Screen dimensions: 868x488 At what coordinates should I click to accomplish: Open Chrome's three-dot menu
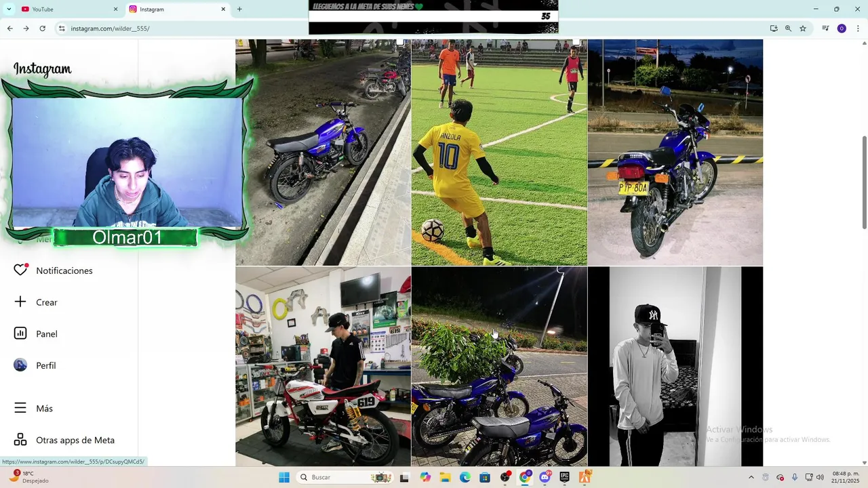pos(858,28)
